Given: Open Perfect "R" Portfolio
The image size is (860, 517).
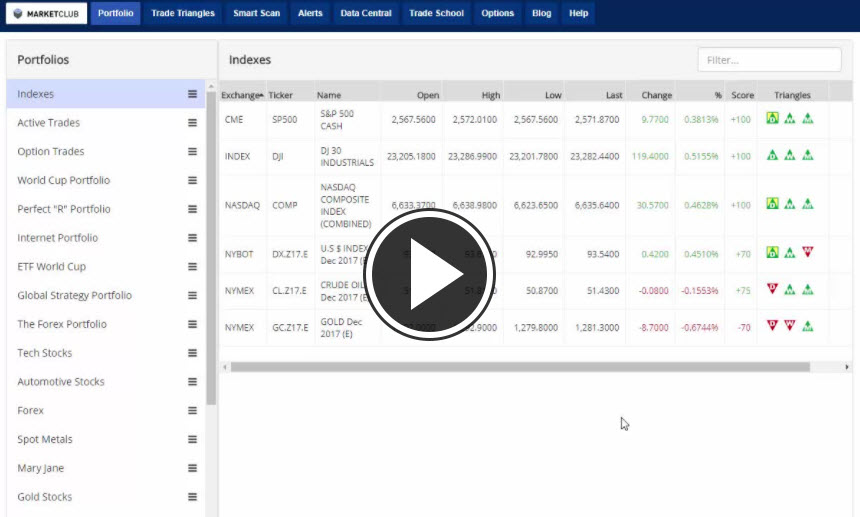Looking at the screenshot, I should 105,209.
